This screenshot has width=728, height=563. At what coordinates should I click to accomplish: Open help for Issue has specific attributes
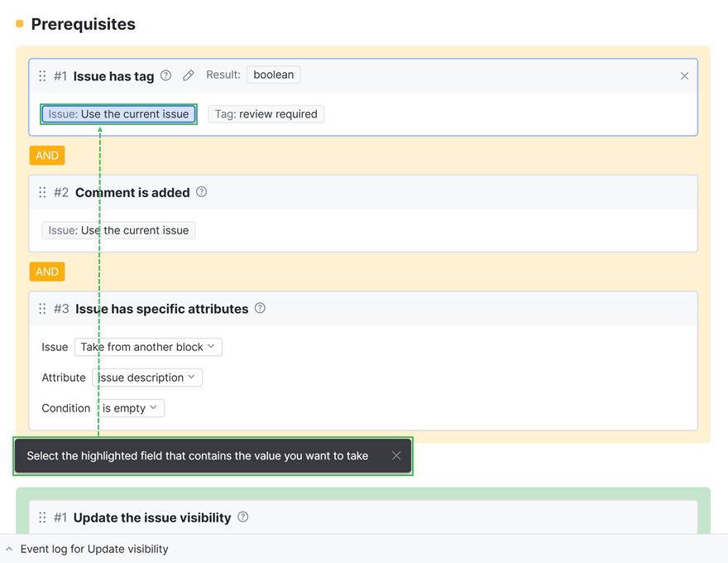(260, 308)
